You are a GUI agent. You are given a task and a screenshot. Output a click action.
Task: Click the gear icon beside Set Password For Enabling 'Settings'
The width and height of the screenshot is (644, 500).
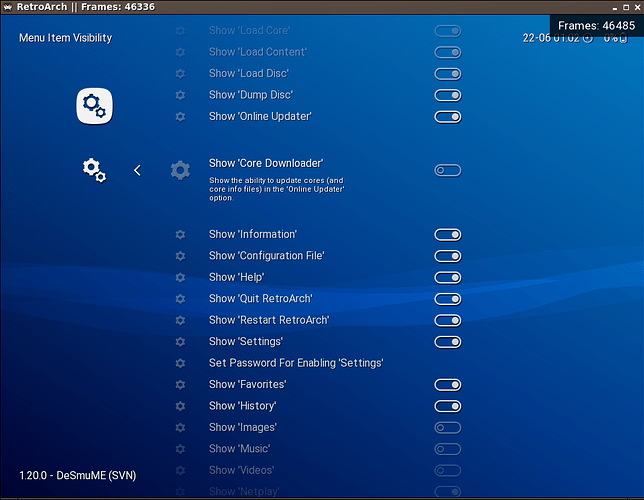click(x=180, y=363)
